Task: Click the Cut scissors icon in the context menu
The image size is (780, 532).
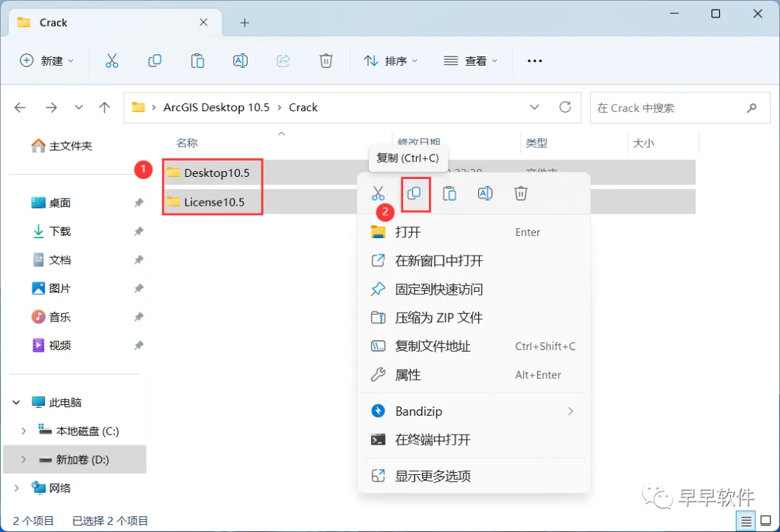Action: tap(378, 193)
